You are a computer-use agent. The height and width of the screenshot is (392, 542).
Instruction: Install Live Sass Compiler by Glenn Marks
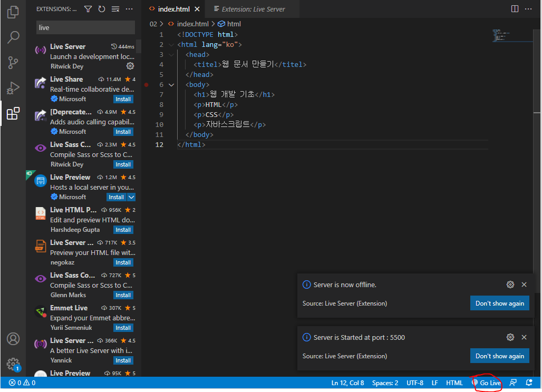point(123,295)
